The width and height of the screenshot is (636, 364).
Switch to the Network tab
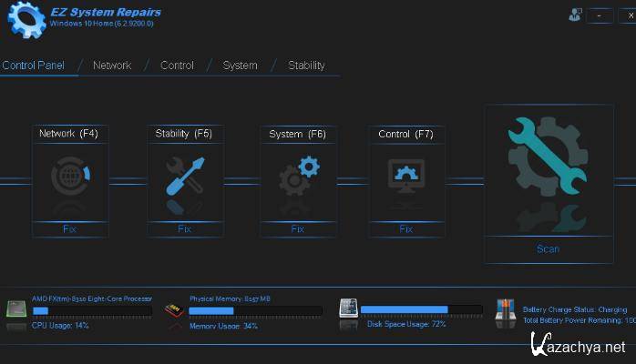click(x=112, y=66)
